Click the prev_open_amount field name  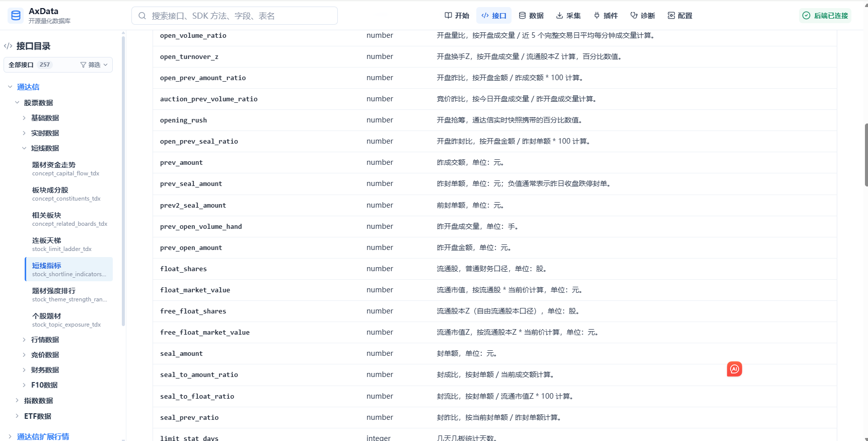click(191, 247)
